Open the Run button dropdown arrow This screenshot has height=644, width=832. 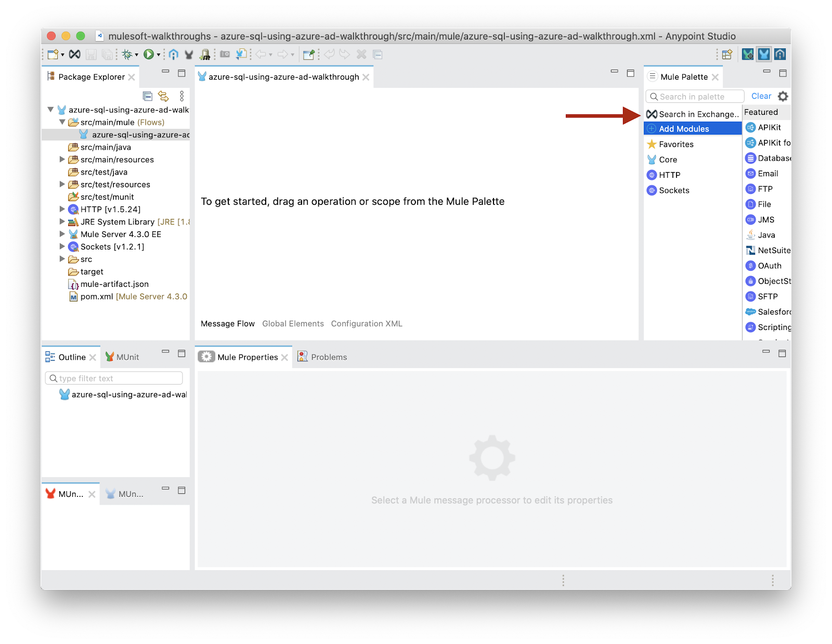[x=159, y=55]
